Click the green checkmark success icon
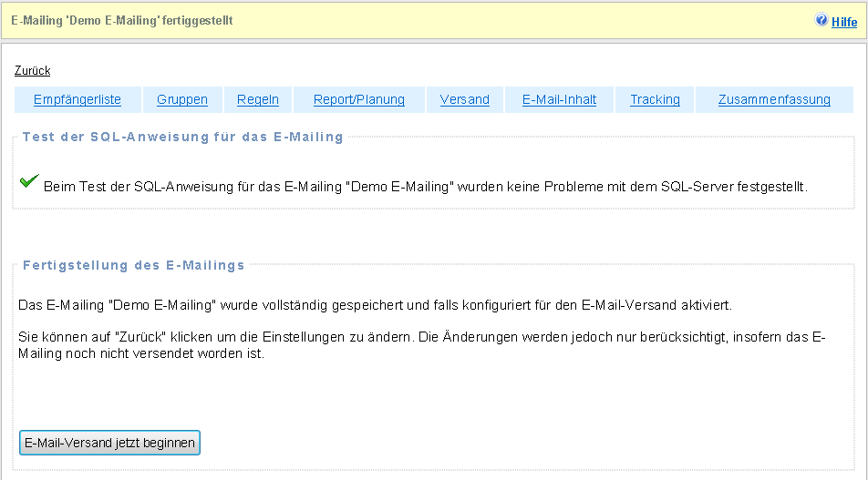868x480 pixels. click(29, 182)
